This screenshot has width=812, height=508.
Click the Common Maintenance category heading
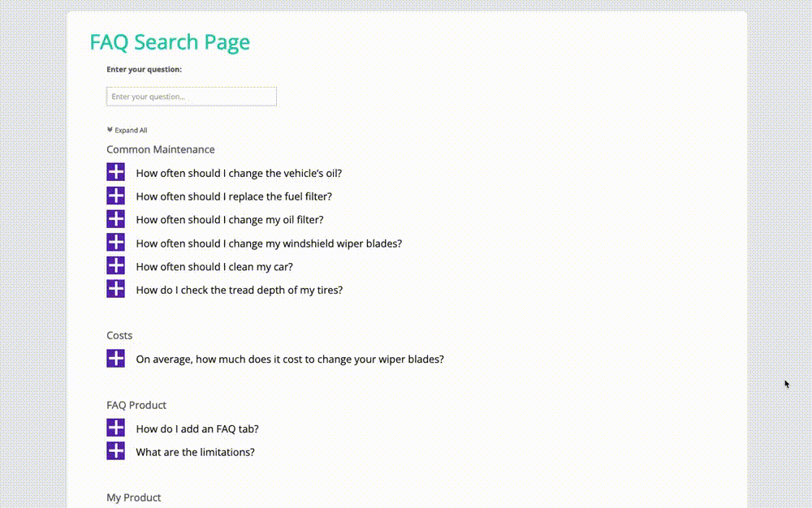point(161,149)
